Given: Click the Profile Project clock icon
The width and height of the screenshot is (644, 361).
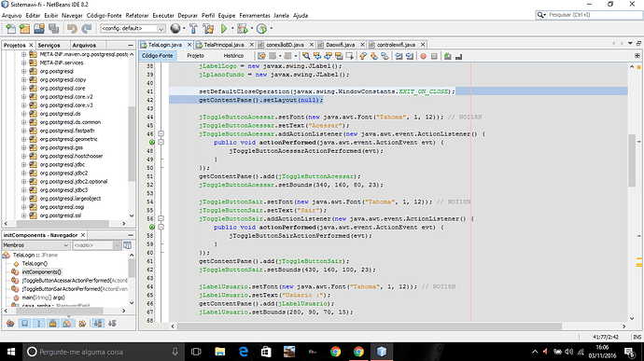Looking at the screenshot, I should [261, 28].
